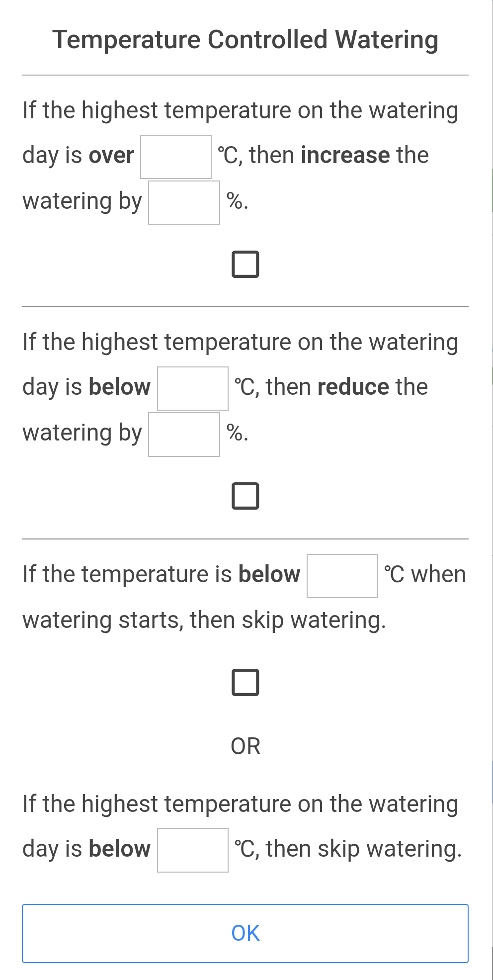
Task: Click the 'OR' label between skip conditions
Action: [x=246, y=746]
